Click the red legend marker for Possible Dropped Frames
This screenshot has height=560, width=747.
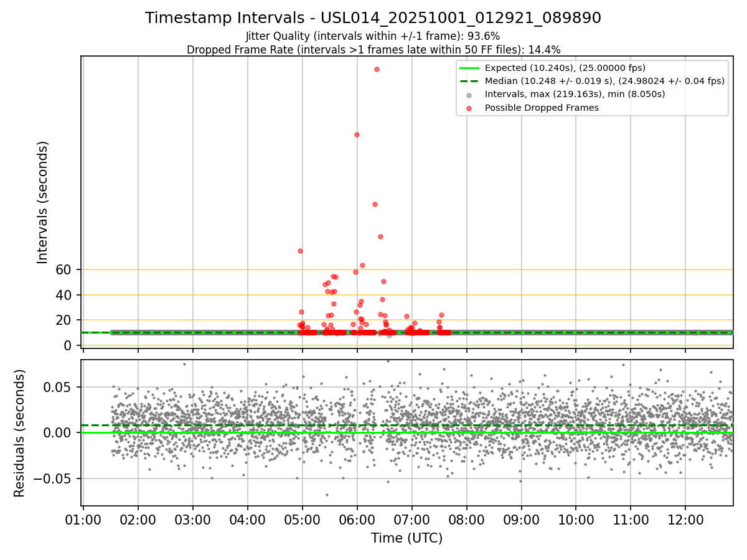469,108
